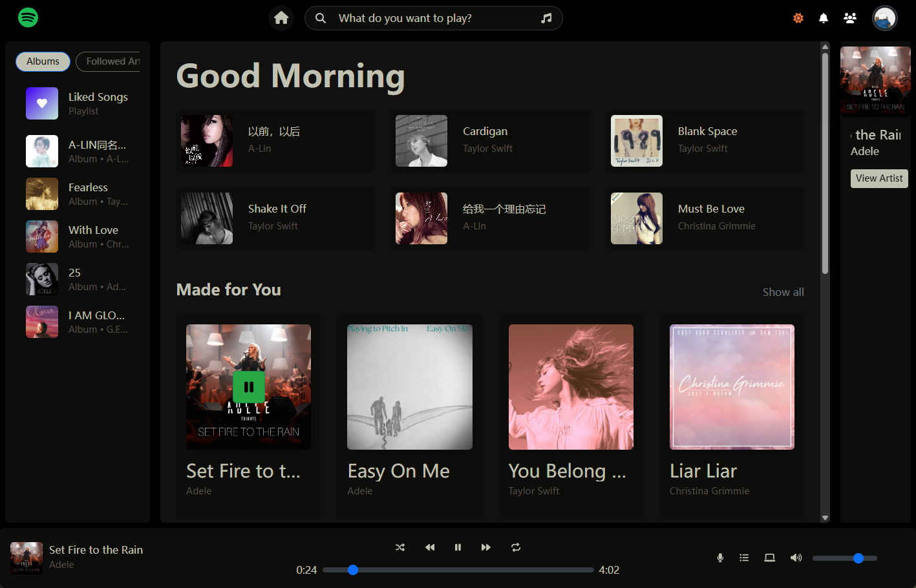Image resolution: width=916 pixels, height=588 pixels.
Task: Toggle shuffle playback
Action: pos(400,547)
